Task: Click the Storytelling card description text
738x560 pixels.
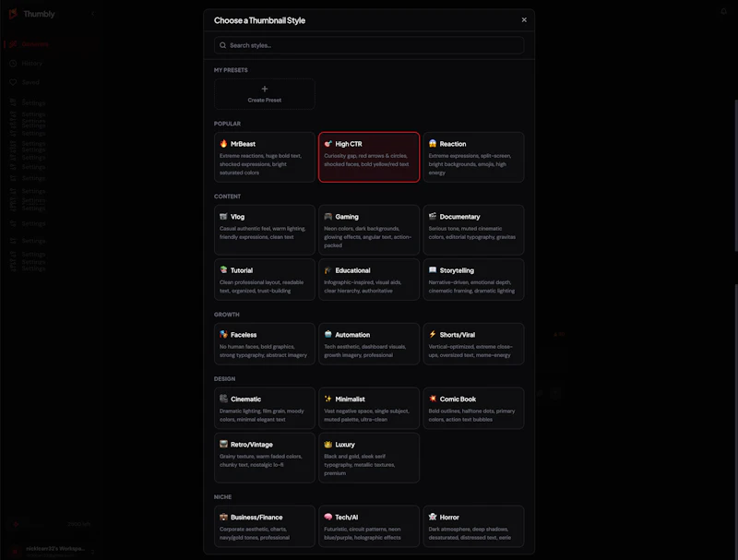Action: pos(471,287)
